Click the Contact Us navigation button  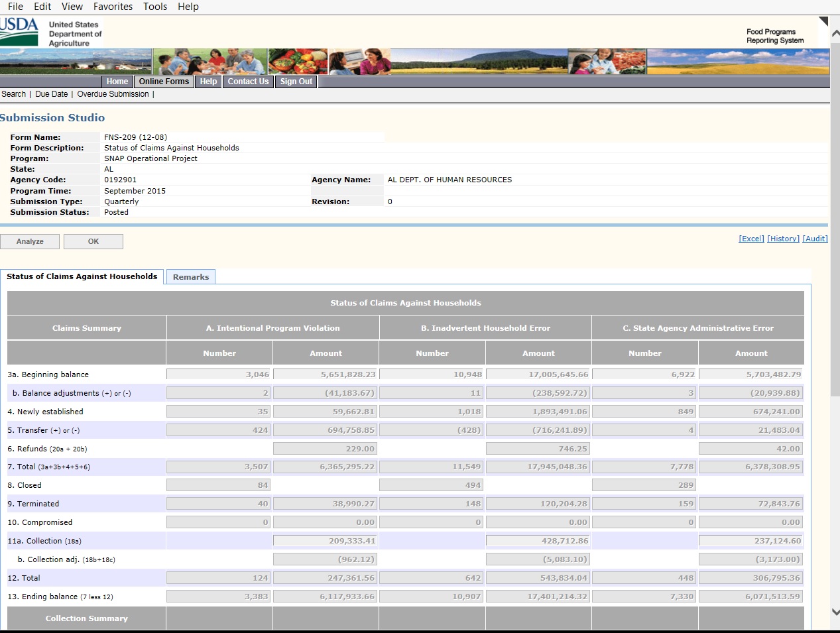(248, 82)
